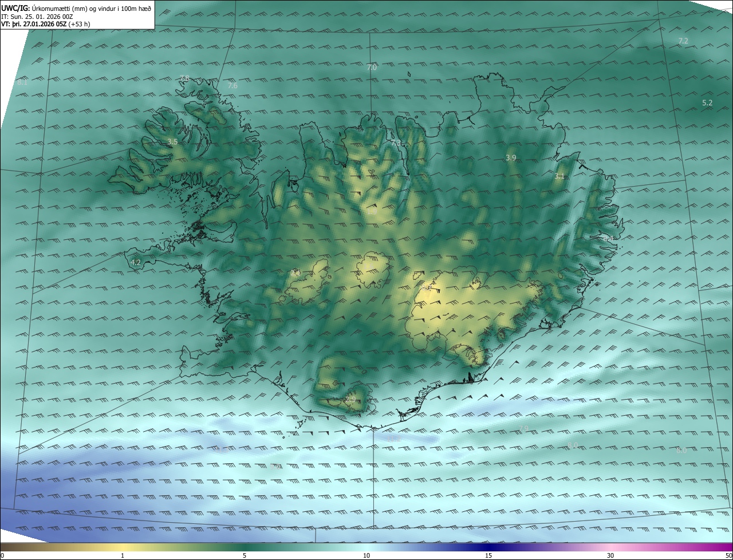The width and height of the screenshot is (733, 560).
Task: Click the 50 tick on the color scale
Action: point(728,555)
